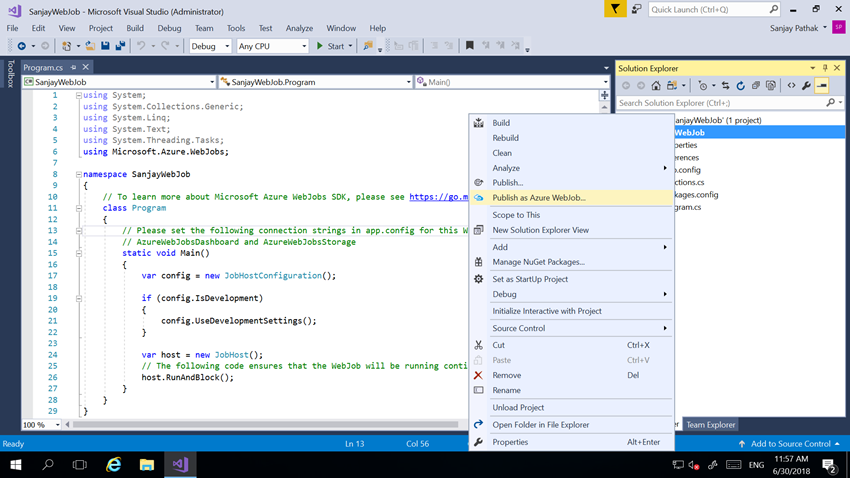This screenshot has width=850, height=478.
Task: Choose Manage NuGet Packages in the context menu
Action: click(571, 262)
